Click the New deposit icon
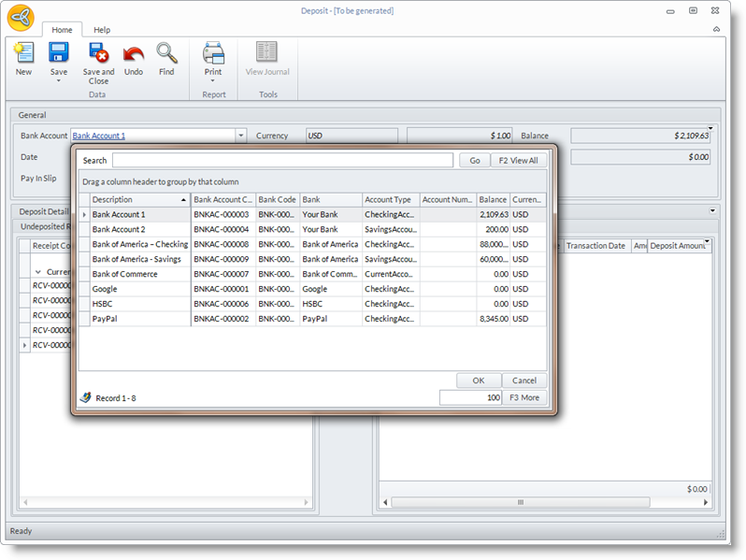 click(23, 54)
